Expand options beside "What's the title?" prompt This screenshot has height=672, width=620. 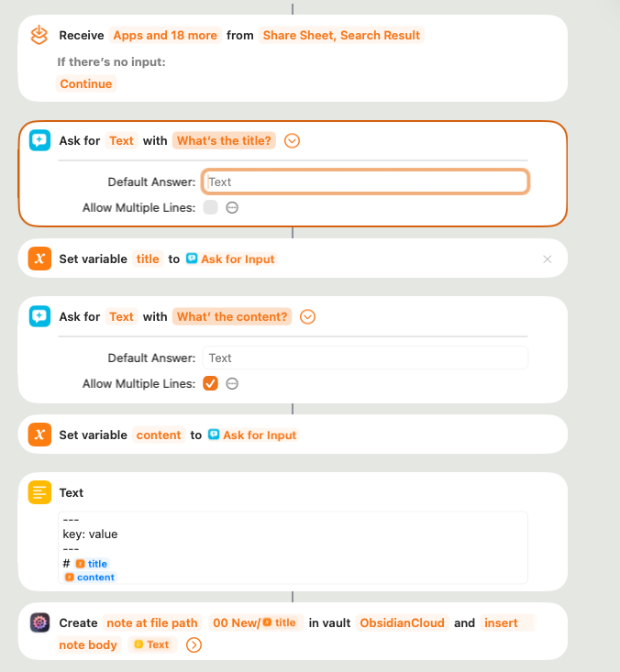point(293,140)
